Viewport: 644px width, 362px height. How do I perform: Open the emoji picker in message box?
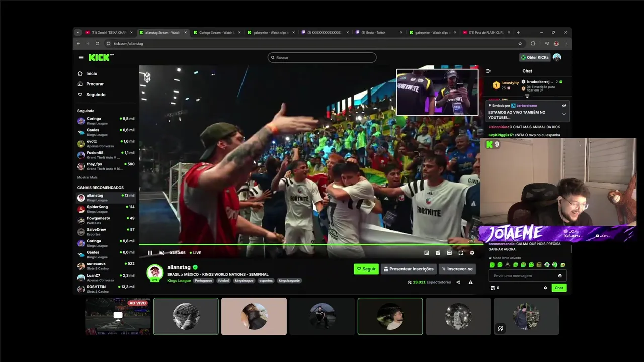click(x=560, y=276)
